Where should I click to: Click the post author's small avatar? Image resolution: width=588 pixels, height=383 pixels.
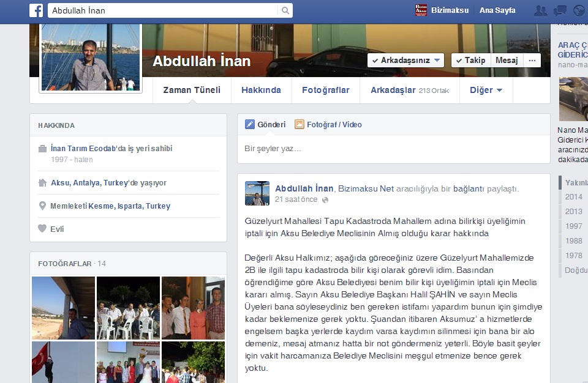click(257, 193)
